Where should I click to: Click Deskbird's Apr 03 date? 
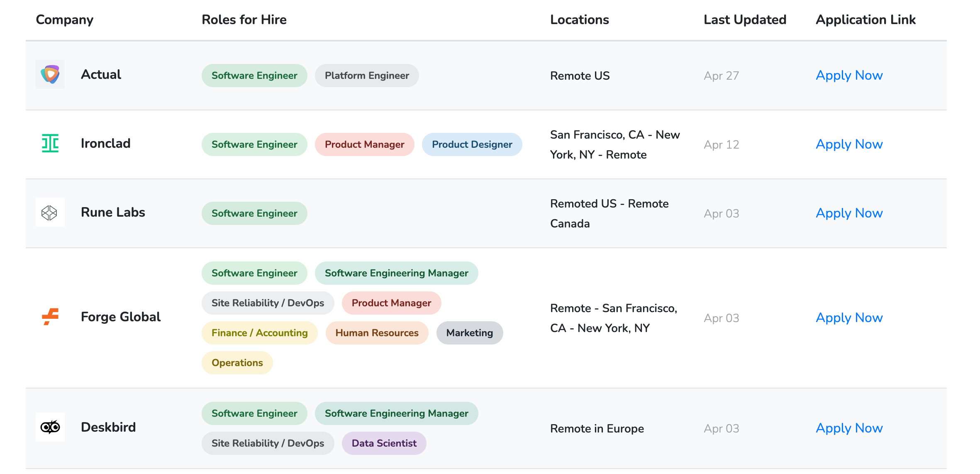click(x=721, y=428)
